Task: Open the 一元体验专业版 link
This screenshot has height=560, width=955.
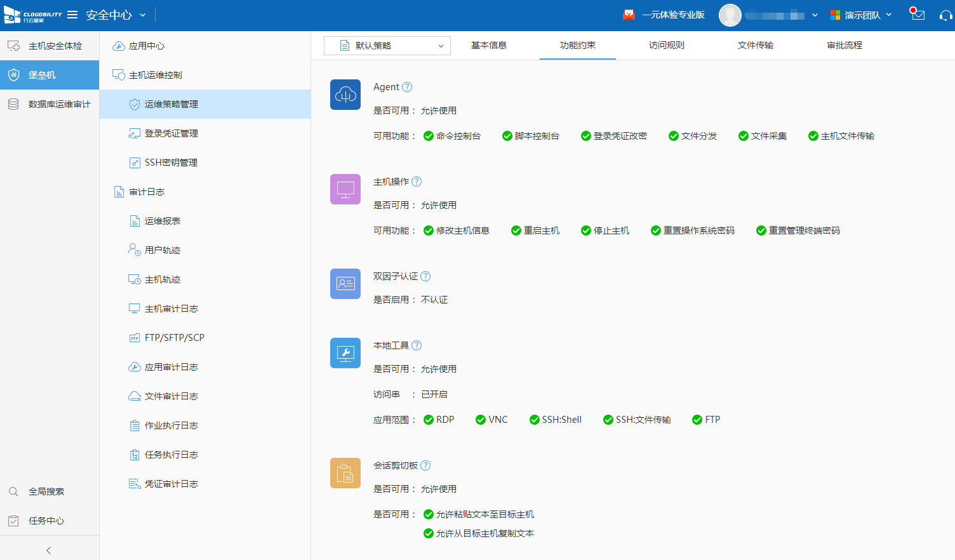Action: pos(672,15)
